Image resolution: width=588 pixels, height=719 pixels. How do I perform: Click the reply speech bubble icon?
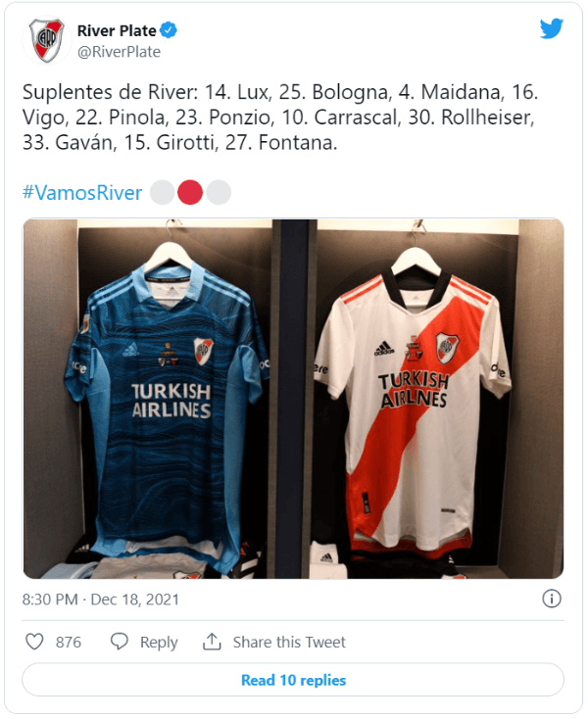point(120,642)
